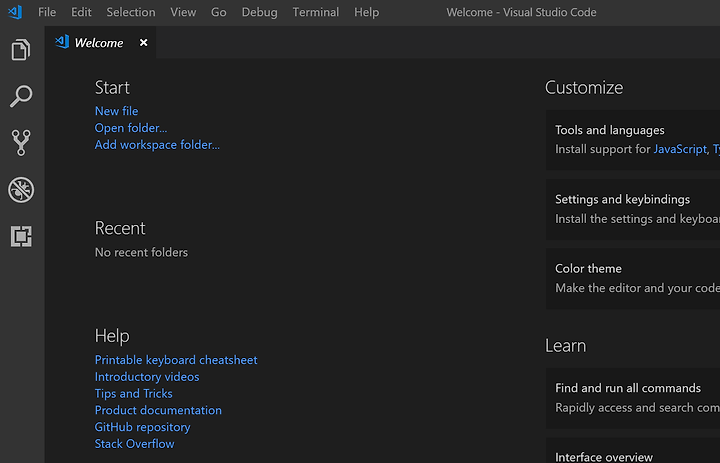Open the Search view in activity bar
Image resolution: width=720 pixels, height=463 pixels.
21,96
